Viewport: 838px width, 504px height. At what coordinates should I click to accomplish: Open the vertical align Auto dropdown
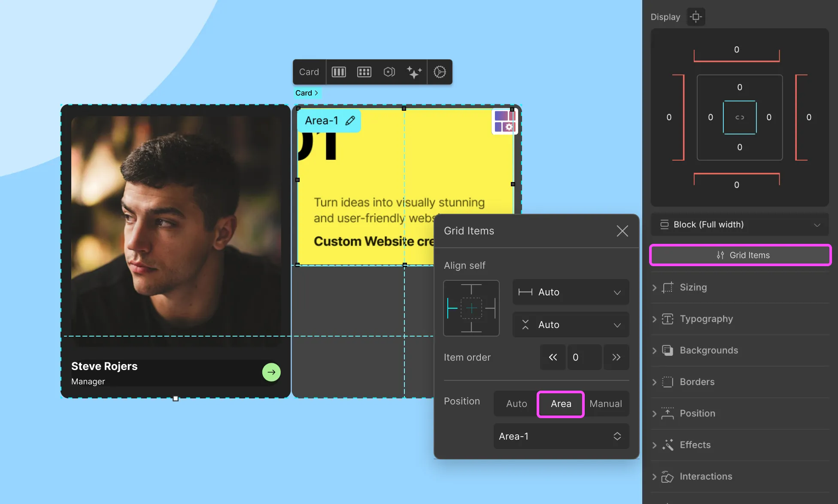571,325
